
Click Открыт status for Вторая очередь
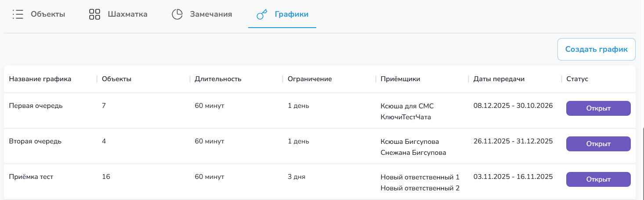pyautogui.click(x=598, y=144)
